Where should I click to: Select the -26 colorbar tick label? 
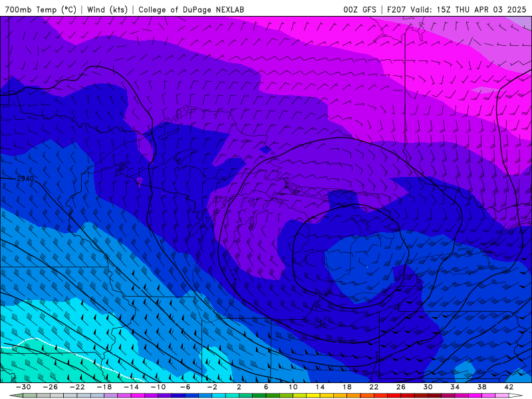[51, 387]
